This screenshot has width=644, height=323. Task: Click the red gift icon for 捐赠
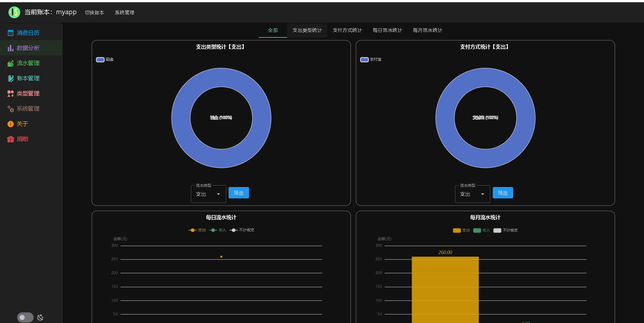(x=10, y=139)
